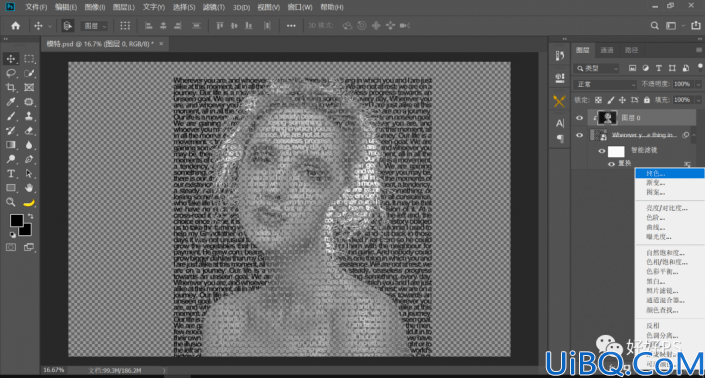Select the Eyedropper tool
The height and width of the screenshot is (378, 705).
point(11,102)
